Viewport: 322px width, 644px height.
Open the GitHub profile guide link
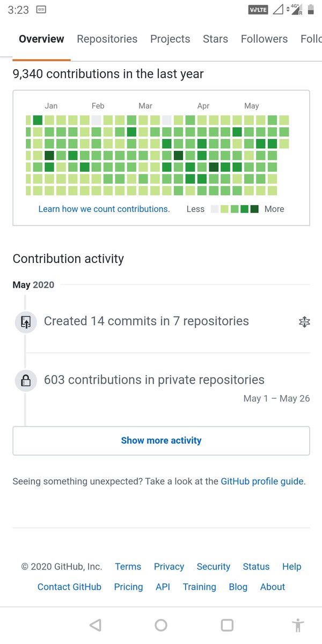pyautogui.click(x=263, y=481)
